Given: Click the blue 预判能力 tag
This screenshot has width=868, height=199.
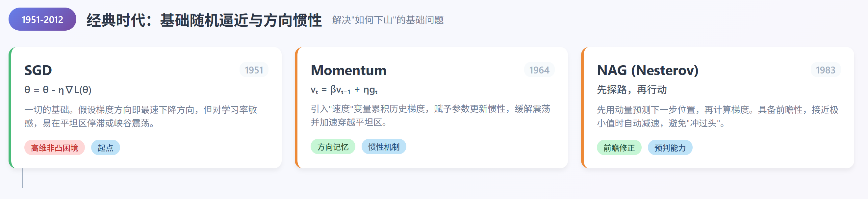Looking at the screenshot, I should point(670,148).
